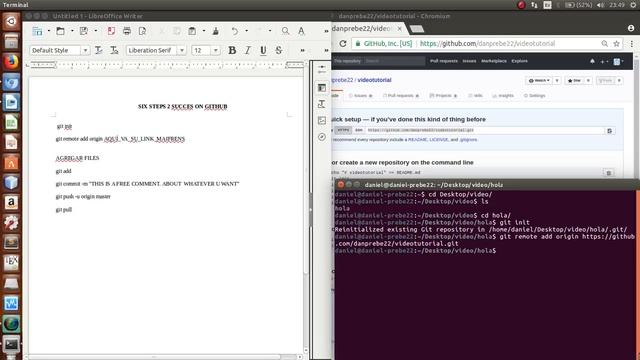The width and height of the screenshot is (640, 360).
Task: Click the videotutorial repository name link
Action: [374, 80]
